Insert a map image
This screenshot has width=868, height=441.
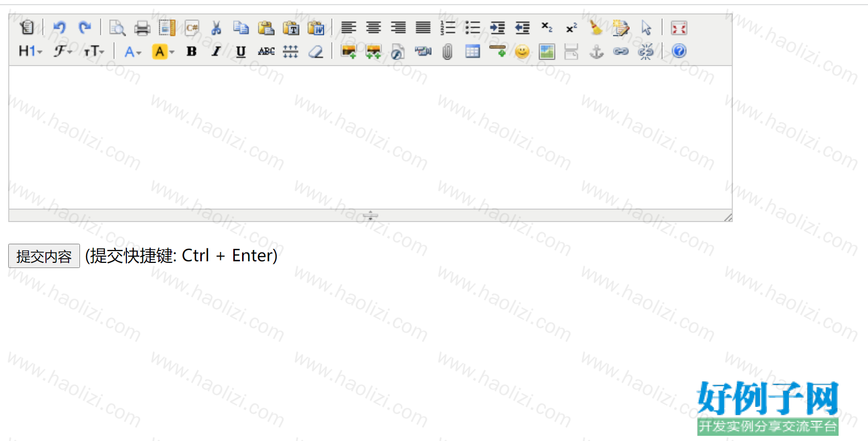pos(547,51)
